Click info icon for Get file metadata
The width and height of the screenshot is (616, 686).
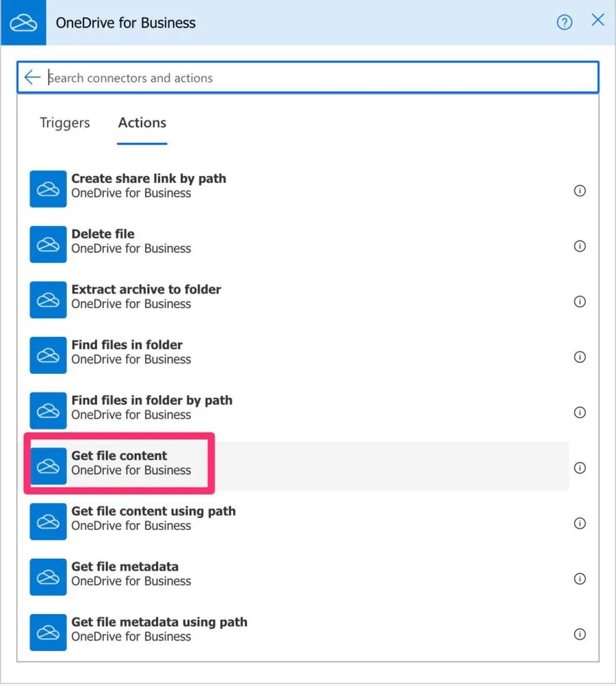tap(580, 579)
